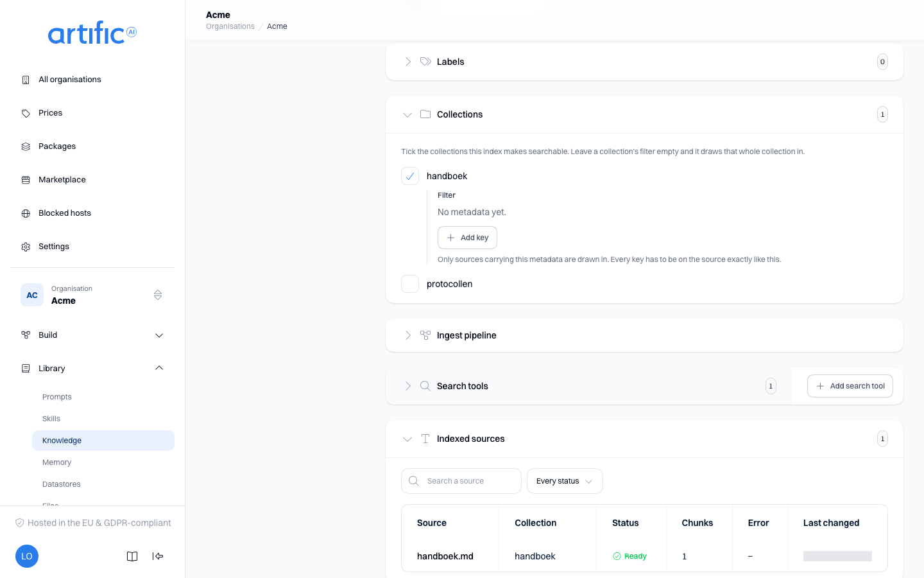Click the Labels count badge
Screen dimensions: 924x578
coord(882,62)
